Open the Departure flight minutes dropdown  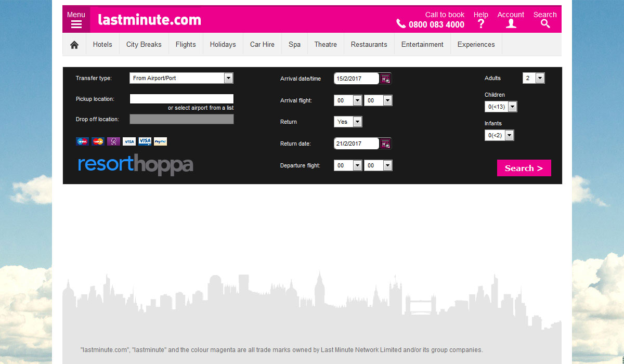pos(378,165)
